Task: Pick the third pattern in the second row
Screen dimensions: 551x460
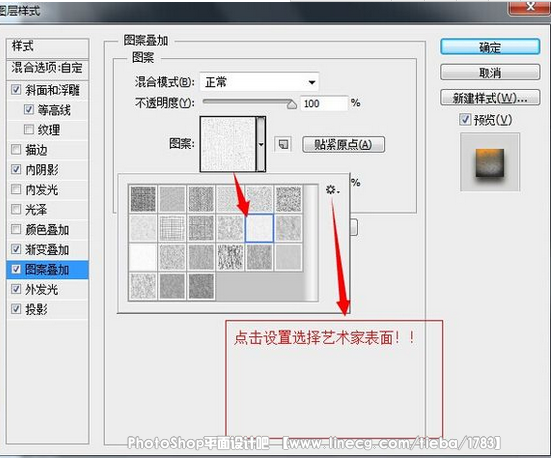Action: pyautogui.click(x=201, y=228)
